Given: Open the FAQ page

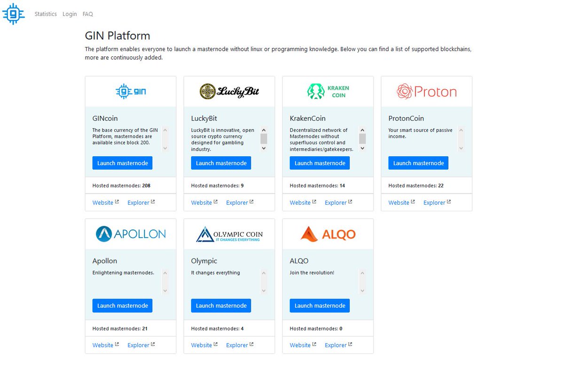Looking at the screenshot, I should pos(87,14).
